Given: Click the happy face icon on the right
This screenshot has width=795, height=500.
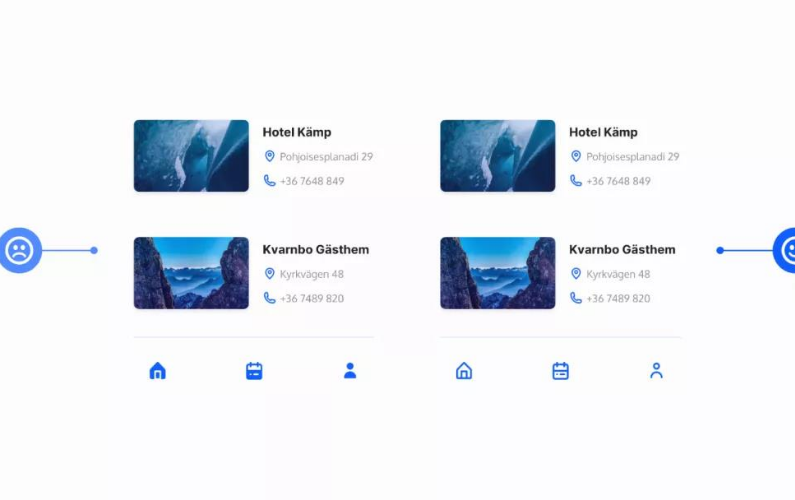Looking at the screenshot, I should pos(785,250).
